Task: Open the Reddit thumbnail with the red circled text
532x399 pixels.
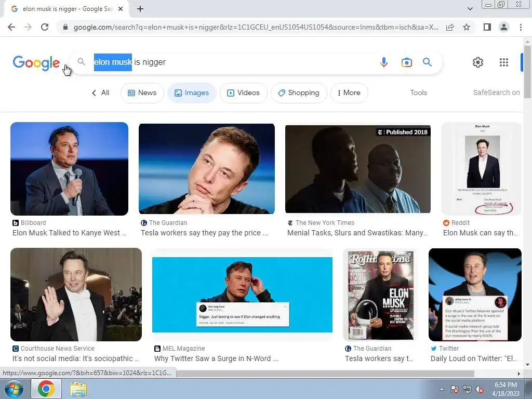Action: 481,169
